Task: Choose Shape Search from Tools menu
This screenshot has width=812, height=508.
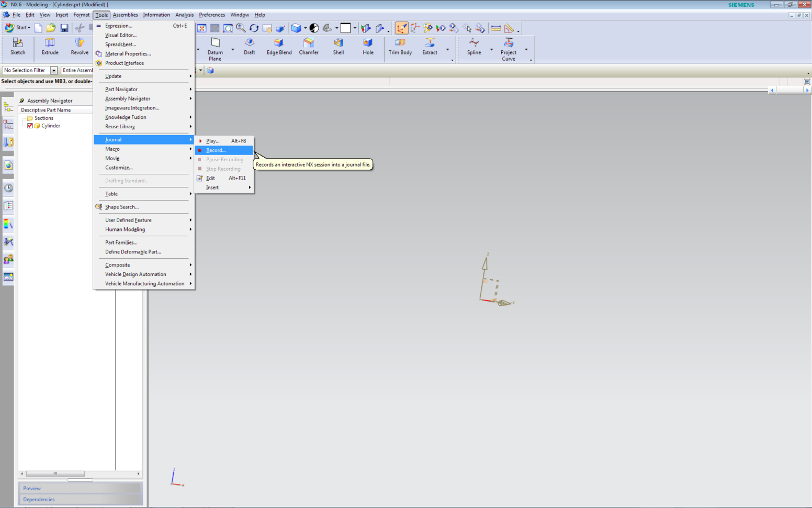Action: click(x=144, y=207)
